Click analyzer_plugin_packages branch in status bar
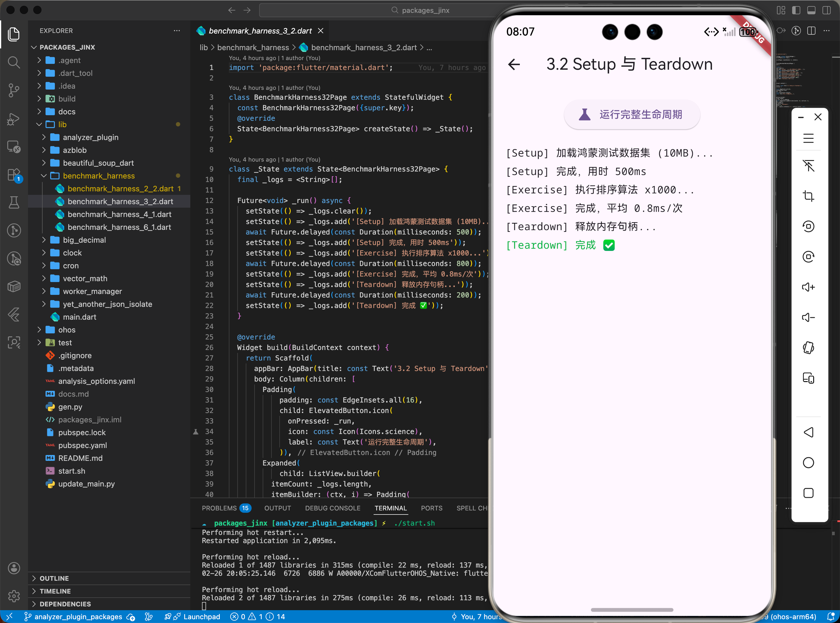This screenshot has width=840, height=623. 78,617
